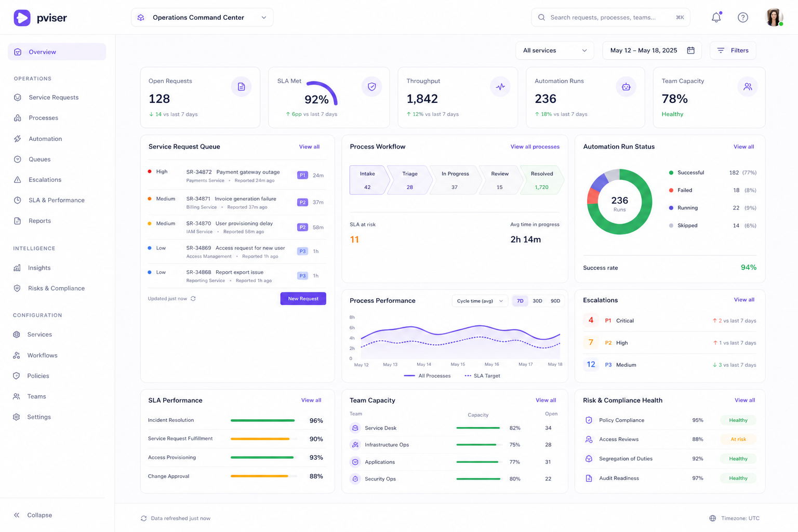798x532 pixels.
Task: Click the Successful legend entry
Action: coord(712,172)
